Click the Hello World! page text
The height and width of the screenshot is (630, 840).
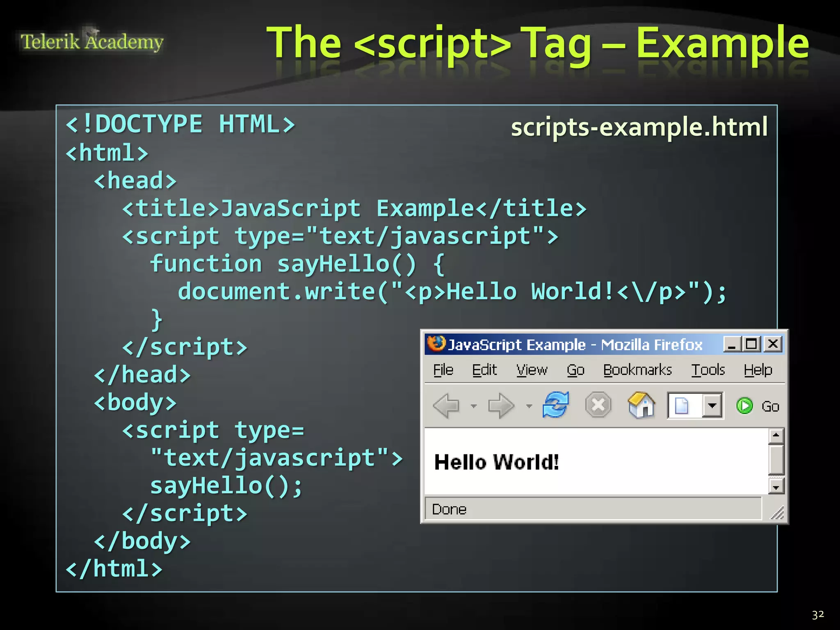496,462
